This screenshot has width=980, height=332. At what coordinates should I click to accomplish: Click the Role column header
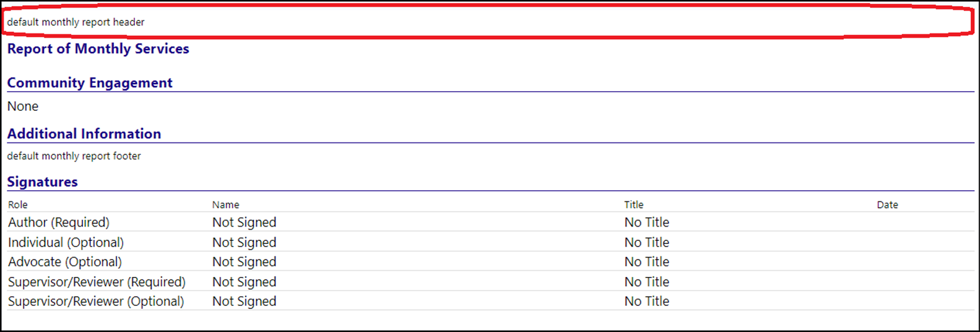tap(18, 205)
